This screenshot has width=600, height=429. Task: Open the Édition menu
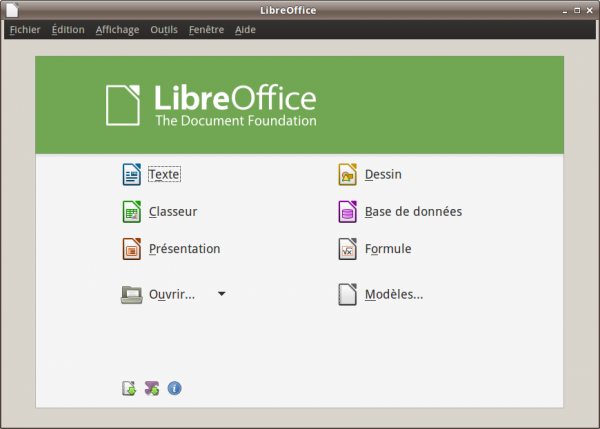[68, 29]
